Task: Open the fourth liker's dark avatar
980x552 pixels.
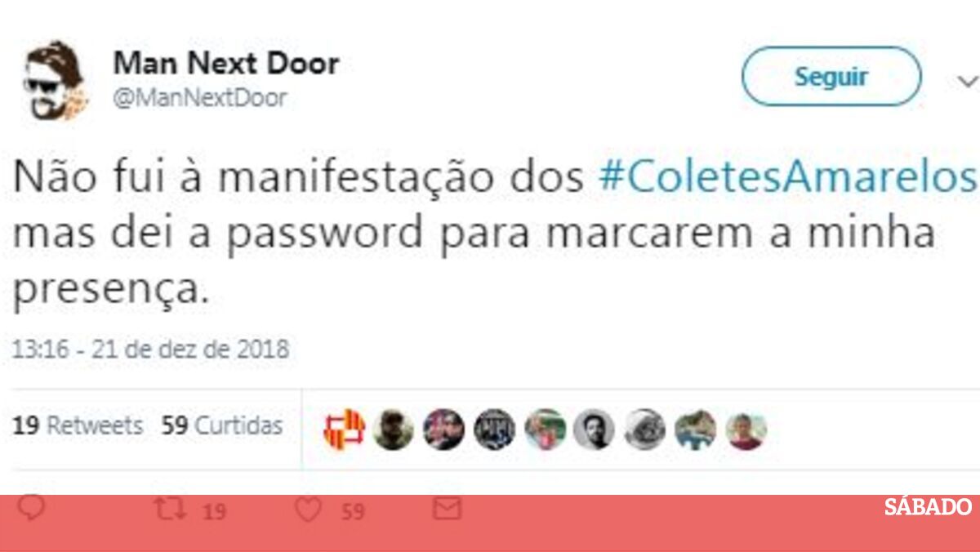Action: pos(494,430)
